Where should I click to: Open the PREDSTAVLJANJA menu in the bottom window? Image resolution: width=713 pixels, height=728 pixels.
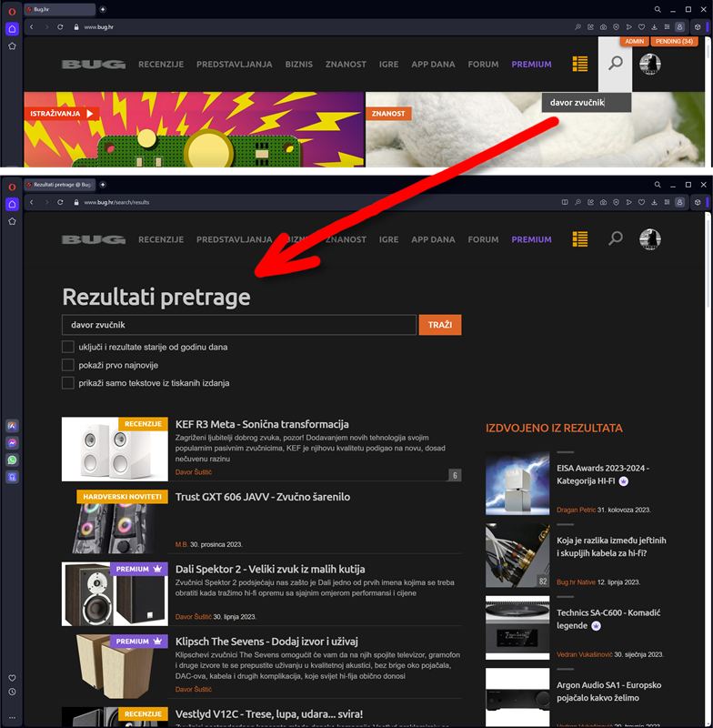[235, 239]
